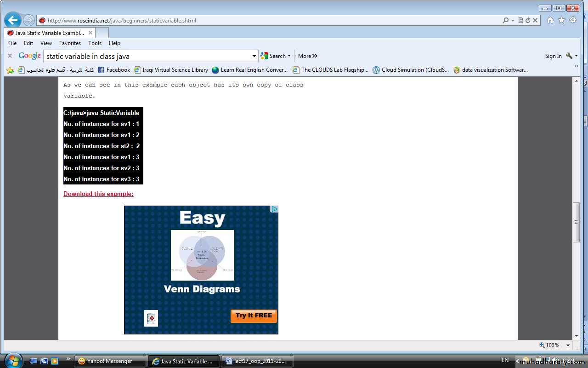Refresh the page from the address bar
Screen dimensions: 588x368
point(528,20)
